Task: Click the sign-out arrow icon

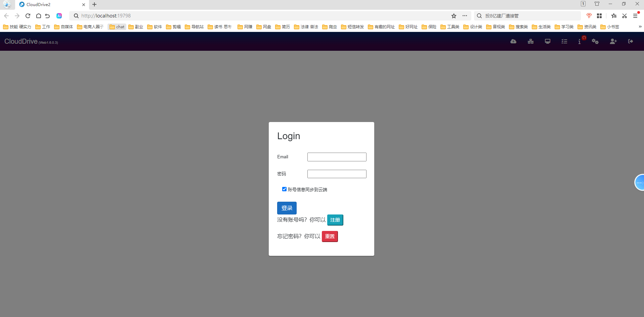Action: (x=631, y=41)
